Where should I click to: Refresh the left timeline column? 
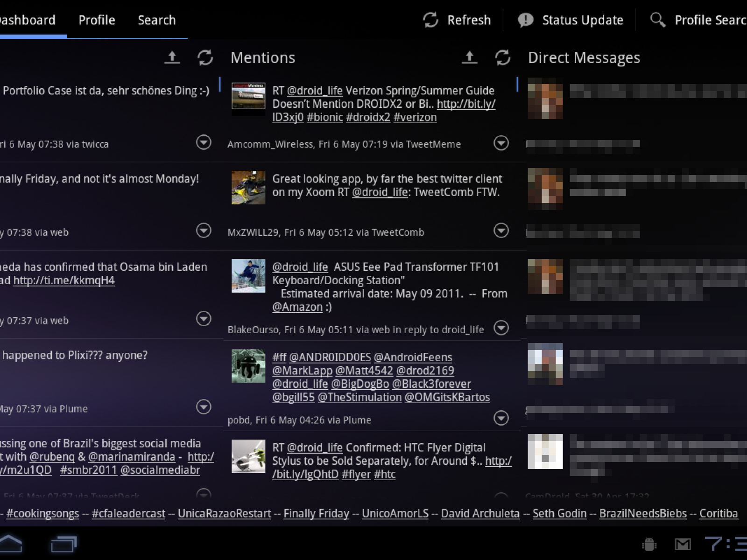(x=205, y=57)
